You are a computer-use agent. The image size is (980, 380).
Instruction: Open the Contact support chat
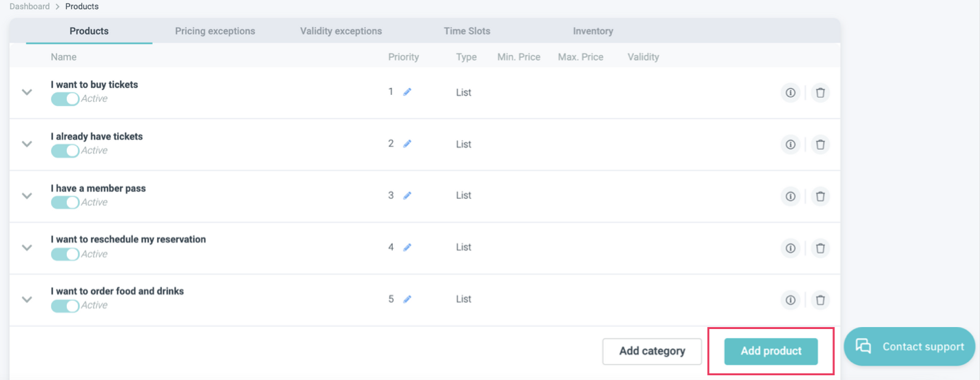tap(909, 347)
